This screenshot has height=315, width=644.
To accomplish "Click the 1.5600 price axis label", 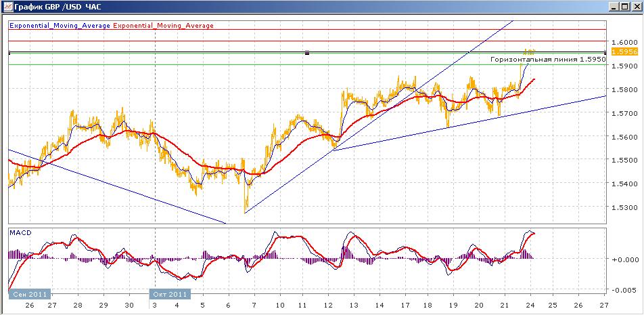I will pos(624,137).
